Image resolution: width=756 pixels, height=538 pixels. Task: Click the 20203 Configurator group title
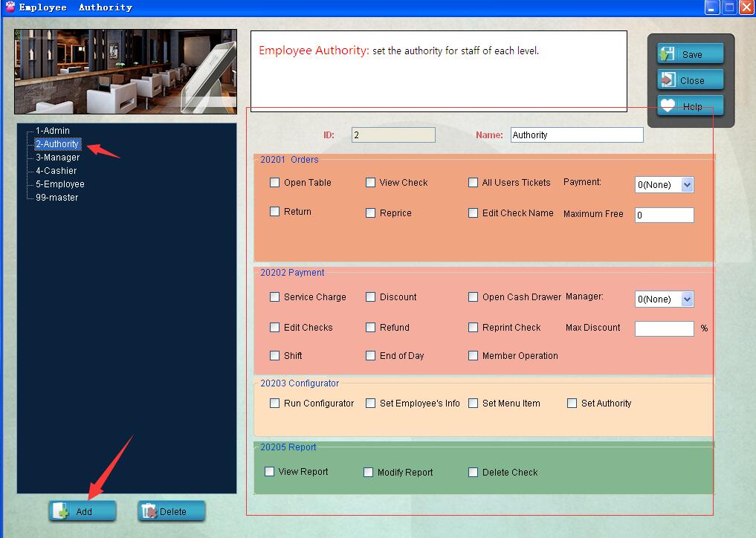tap(300, 383)
